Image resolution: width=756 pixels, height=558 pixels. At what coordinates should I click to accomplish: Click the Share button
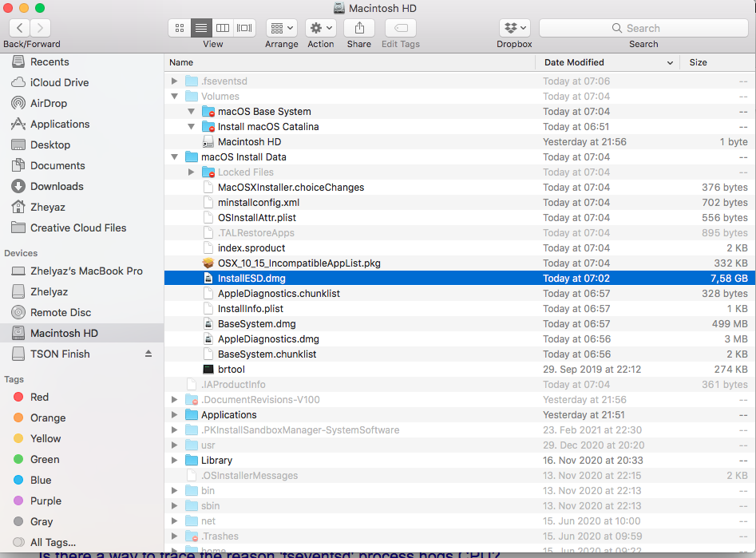tap(359, 28)
